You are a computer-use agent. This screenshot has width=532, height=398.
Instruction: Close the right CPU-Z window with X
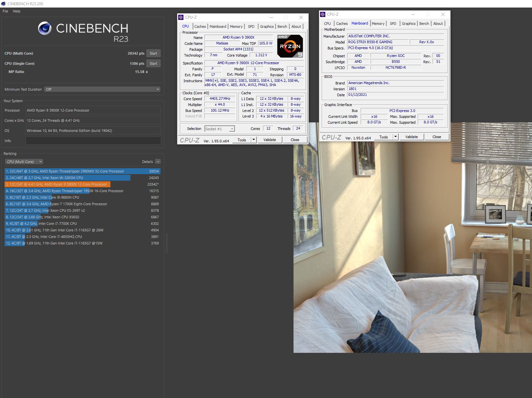click(x=443, y=14)
